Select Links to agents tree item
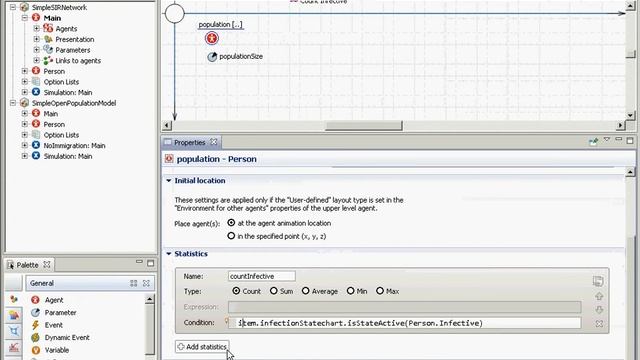The image size is (640, 360). point(78,60)
